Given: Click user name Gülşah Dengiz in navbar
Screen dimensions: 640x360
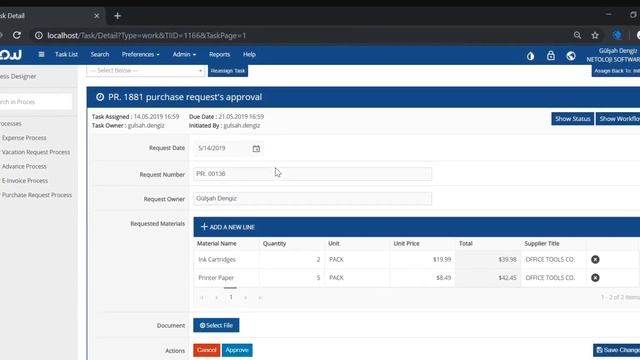Looking at the screenshot, I should 618,51.
